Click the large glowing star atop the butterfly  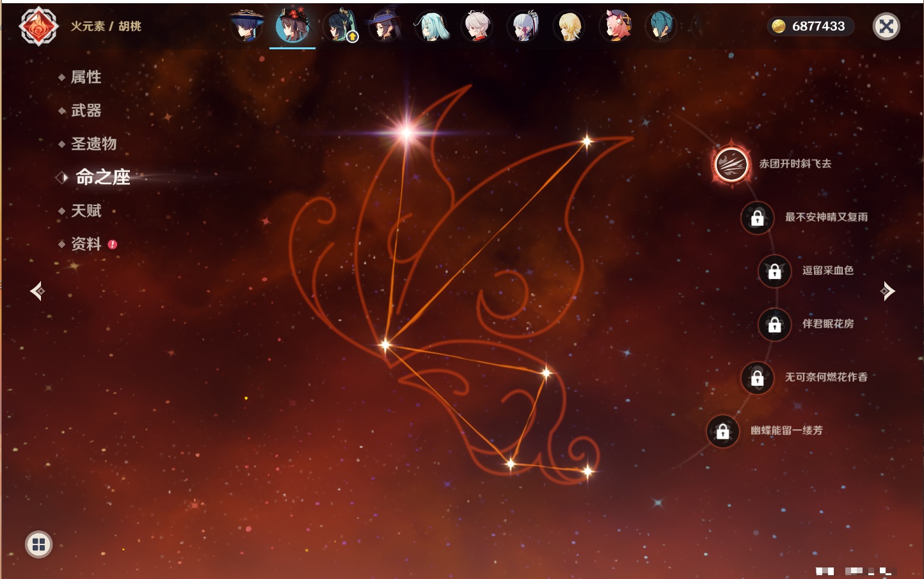[x=406, y=132]
